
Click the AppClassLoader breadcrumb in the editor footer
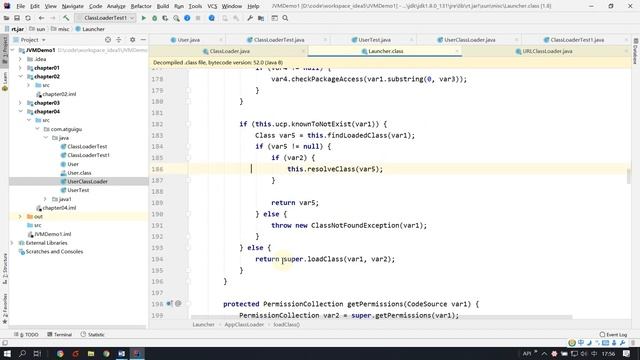tap(244, 324)
